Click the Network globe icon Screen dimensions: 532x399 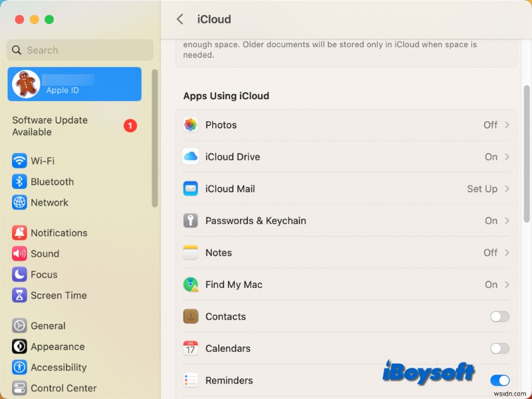pos(19,202)
